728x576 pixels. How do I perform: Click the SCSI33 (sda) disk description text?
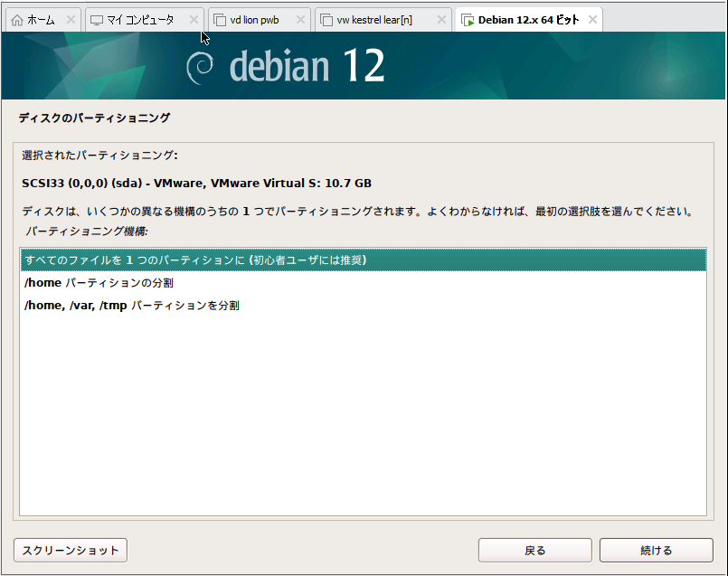[196, 184]
